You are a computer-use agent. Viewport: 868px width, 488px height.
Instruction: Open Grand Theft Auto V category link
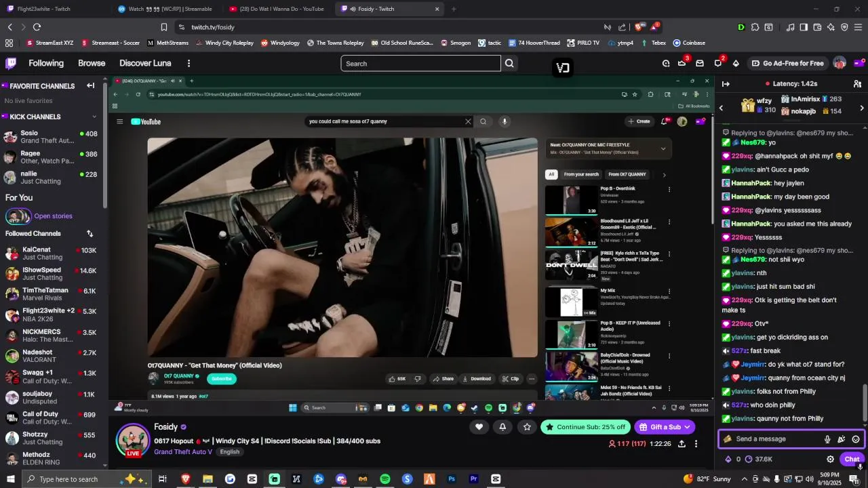[182, 451]
